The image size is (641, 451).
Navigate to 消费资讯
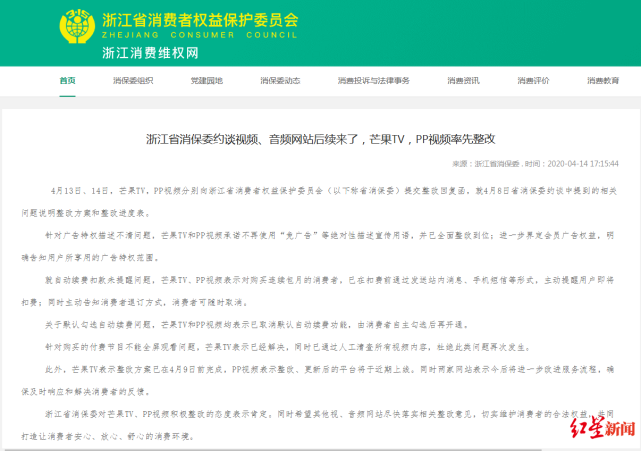[463, 81]
